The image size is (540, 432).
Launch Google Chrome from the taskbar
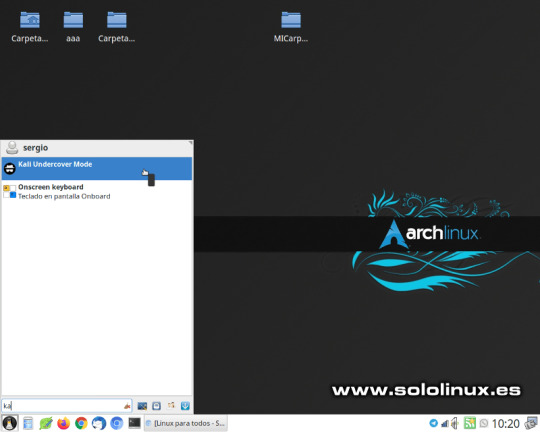81,423
